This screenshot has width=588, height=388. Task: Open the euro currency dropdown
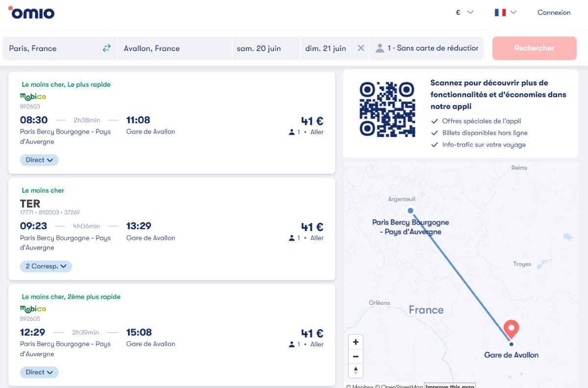click(x=465, y=12)
